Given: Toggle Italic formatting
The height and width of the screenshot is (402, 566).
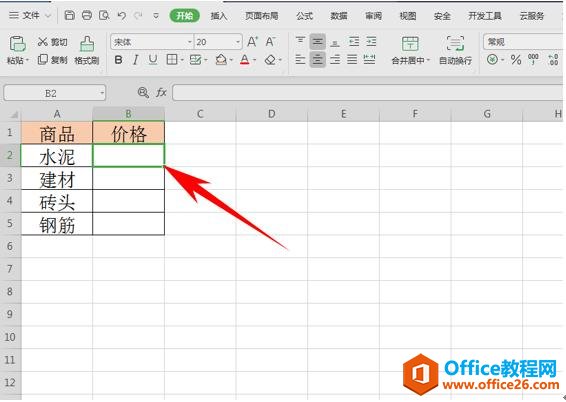Looking at the screenshot, I should pos(136,60).
